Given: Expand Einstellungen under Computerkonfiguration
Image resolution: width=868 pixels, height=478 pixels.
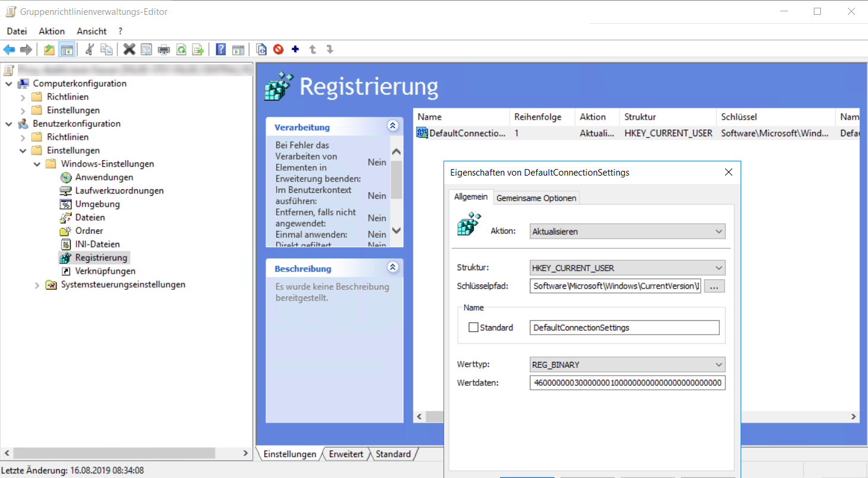Looking at the screenshot, I should [x=23, y=110].
